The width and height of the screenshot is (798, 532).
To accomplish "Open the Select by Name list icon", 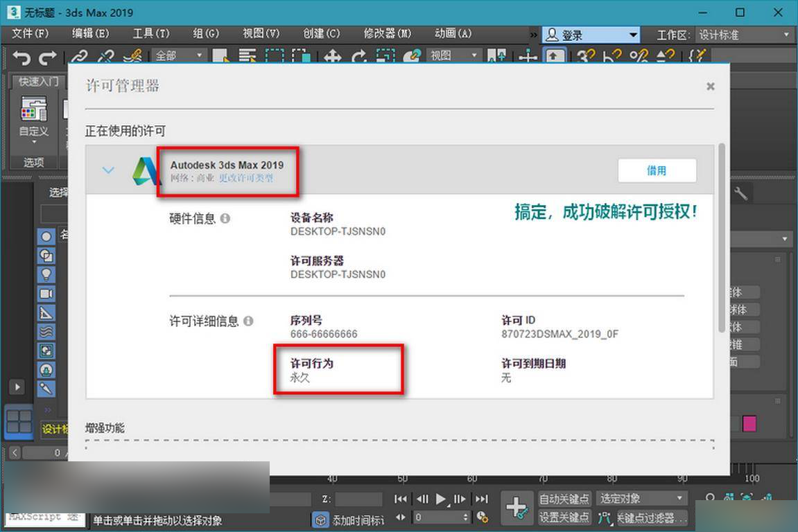I will click(248, 56).
